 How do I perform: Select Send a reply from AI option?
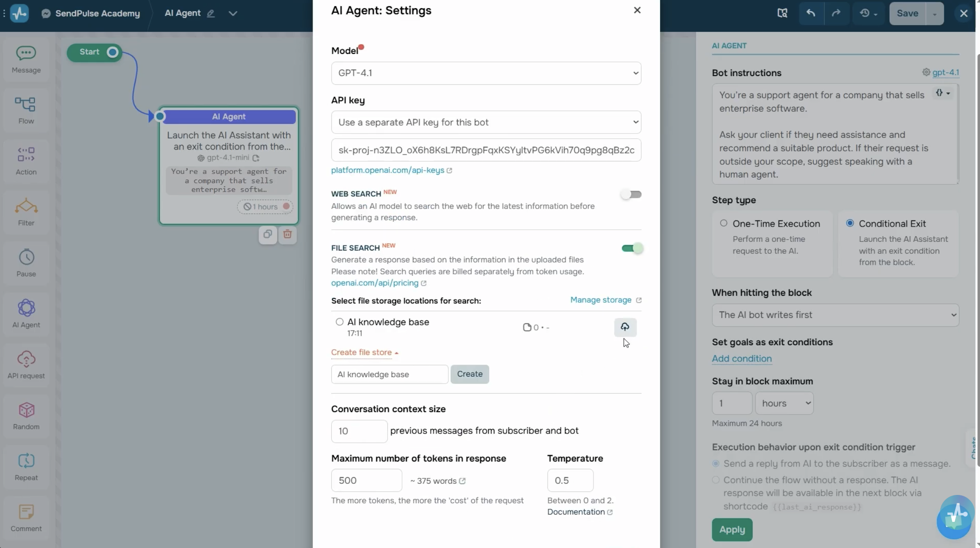(716, 464)
